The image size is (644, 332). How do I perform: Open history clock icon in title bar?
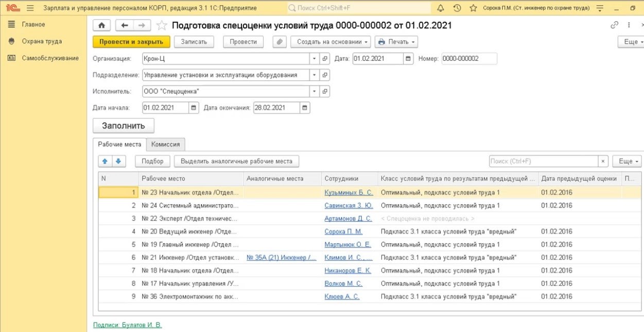tap(457, 8)
